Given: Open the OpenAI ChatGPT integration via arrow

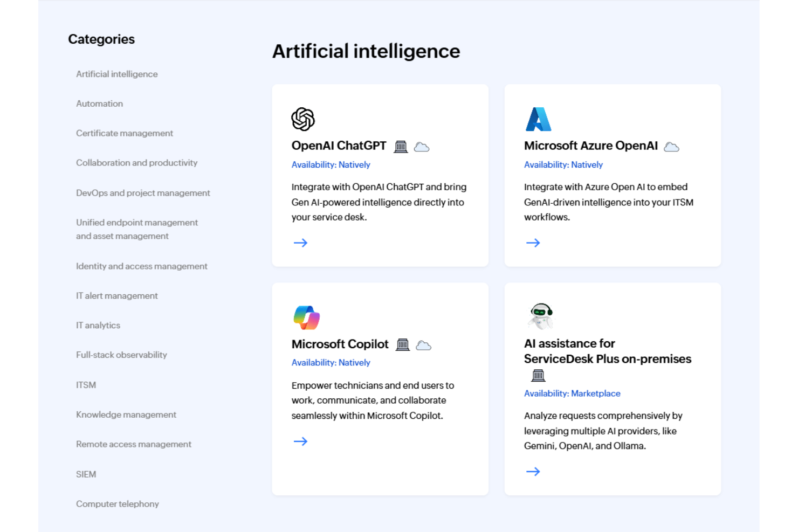Looking at the screenshot, I should 300,243.
